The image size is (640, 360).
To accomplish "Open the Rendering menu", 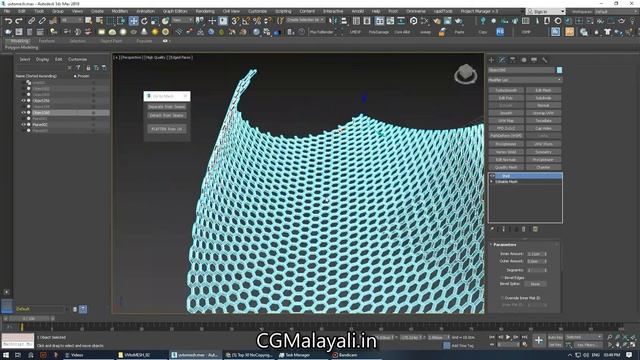I will pyautogui.click(x=205, y=11).
